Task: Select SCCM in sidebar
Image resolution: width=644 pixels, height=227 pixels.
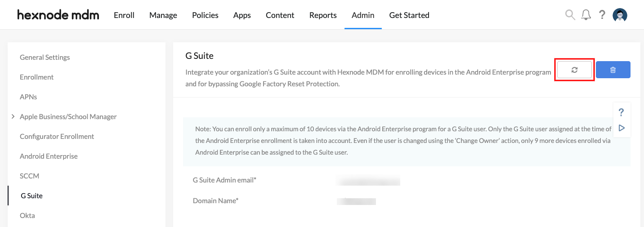Action: (x=30, y=176)
